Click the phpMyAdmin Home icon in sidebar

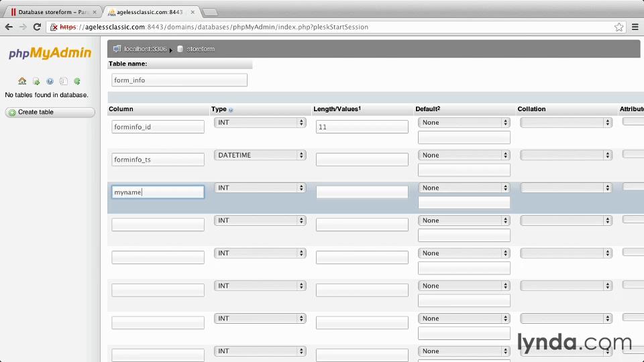22,81
